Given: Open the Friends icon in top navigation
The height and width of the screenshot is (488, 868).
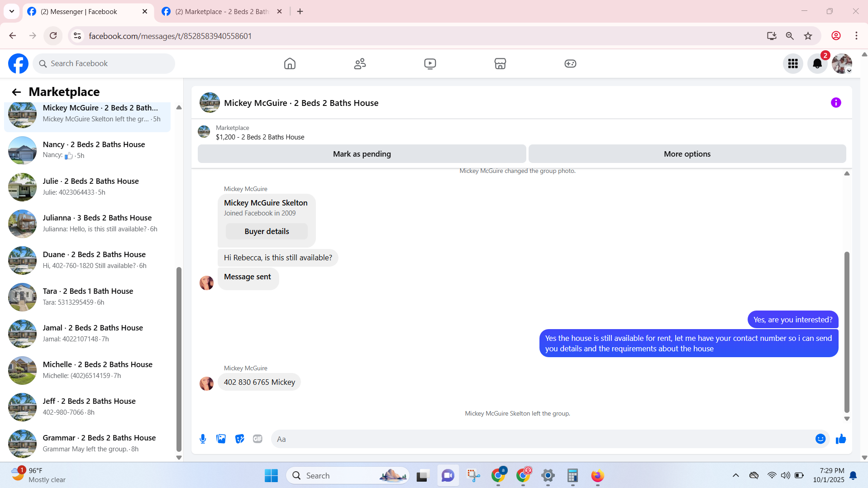Looking at the screenshot, I should pos(360,64).
